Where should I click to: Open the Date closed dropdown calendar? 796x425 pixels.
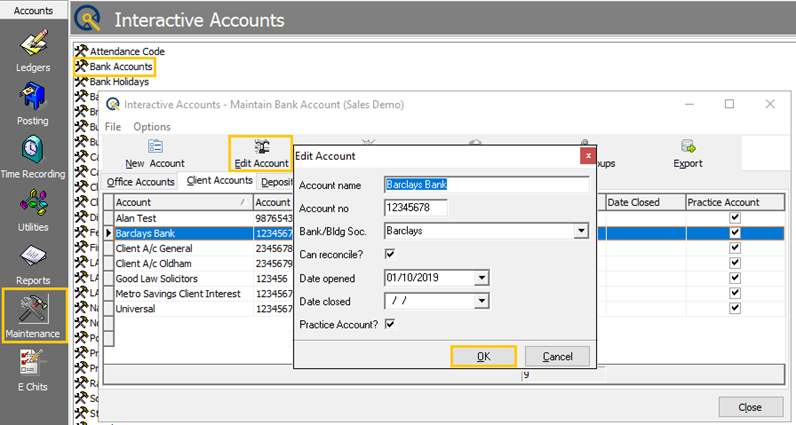[x=481, y=301]
